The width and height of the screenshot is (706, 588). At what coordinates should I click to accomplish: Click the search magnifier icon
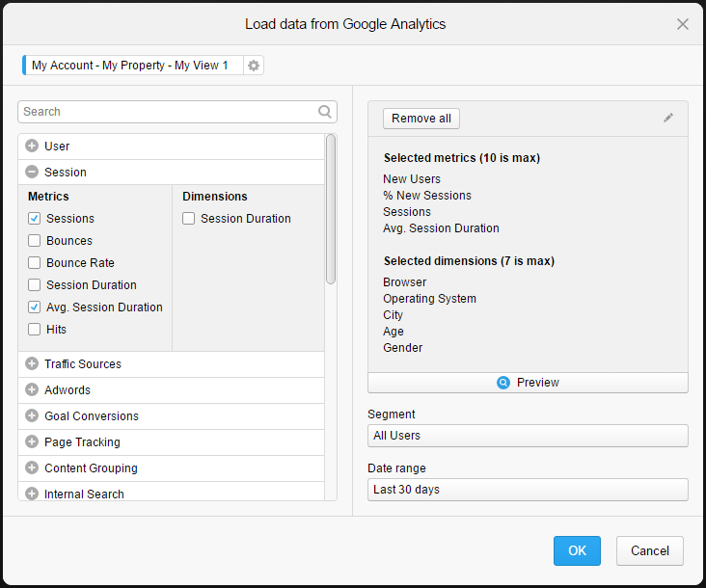click(x=325, y=112)
